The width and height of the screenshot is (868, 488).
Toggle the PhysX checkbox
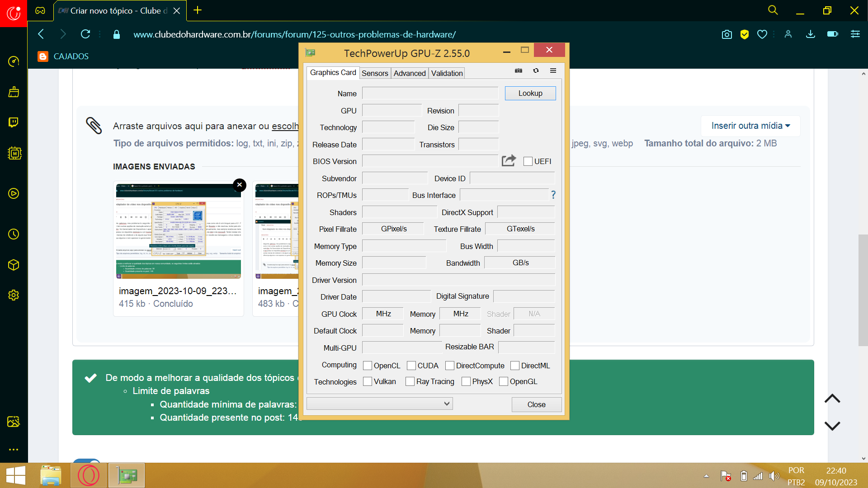[466, 381]
